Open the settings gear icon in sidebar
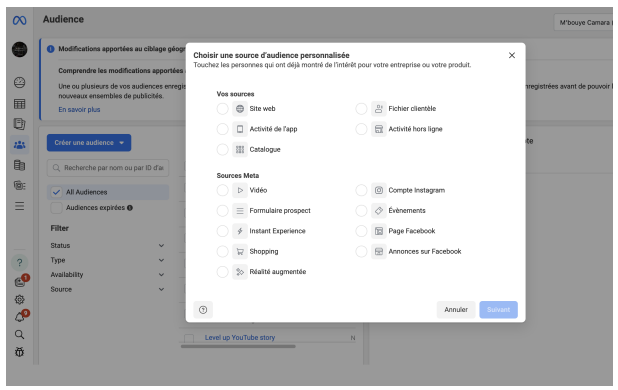The image size is (618, 390). click(19, 300)
